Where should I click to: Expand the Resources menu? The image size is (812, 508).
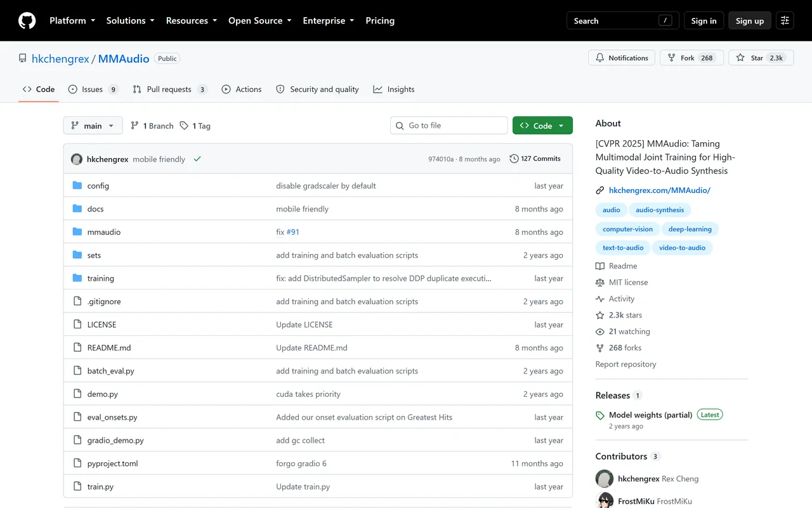(192, 21)
